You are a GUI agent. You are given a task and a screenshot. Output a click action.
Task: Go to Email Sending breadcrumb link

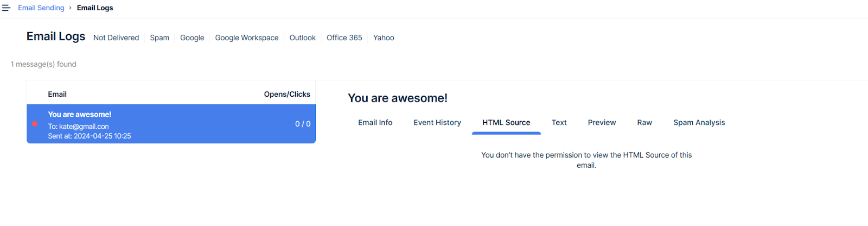[41, 8]
